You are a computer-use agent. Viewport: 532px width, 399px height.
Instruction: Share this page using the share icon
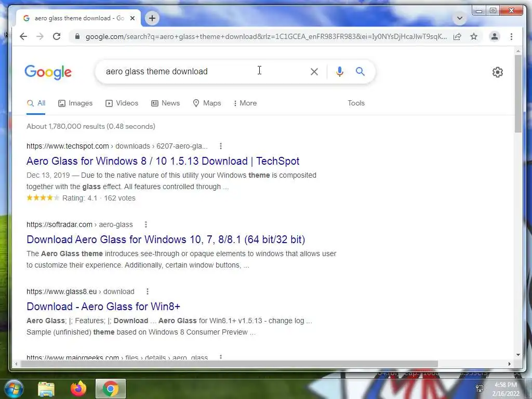pyautogui.click(x=457, y=36)
